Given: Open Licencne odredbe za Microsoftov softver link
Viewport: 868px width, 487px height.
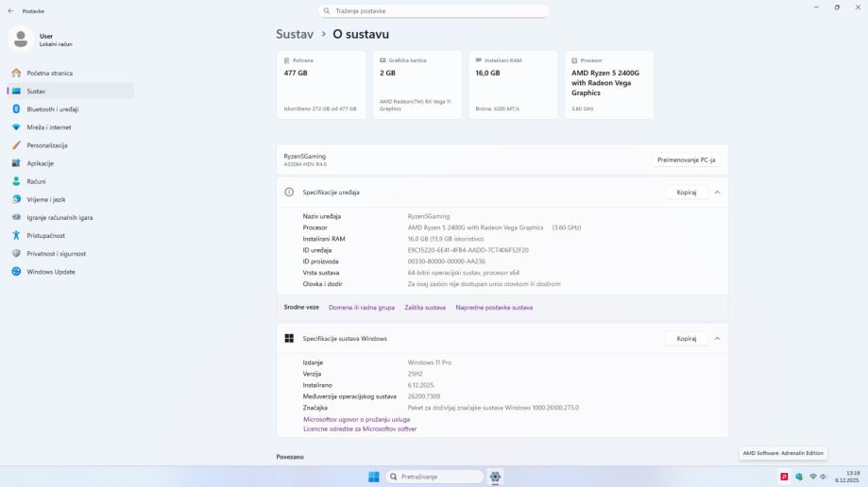Looking at the screenshot, I should (x=360, y=428).
